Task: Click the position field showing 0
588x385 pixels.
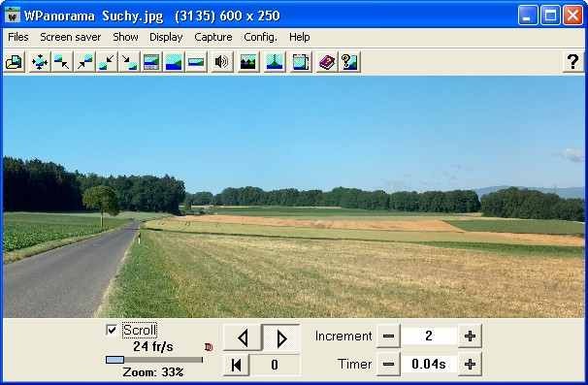Action: pos(275,365)
